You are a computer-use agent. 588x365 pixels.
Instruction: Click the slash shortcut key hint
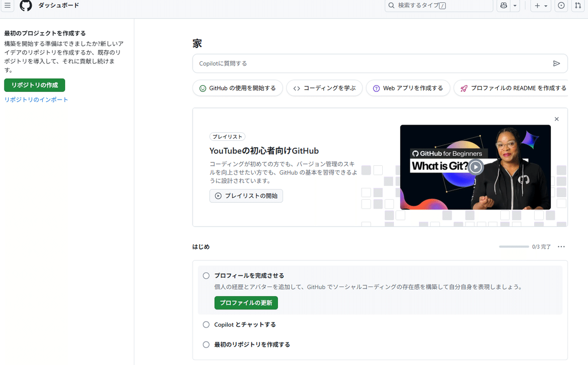click(442, 6)
